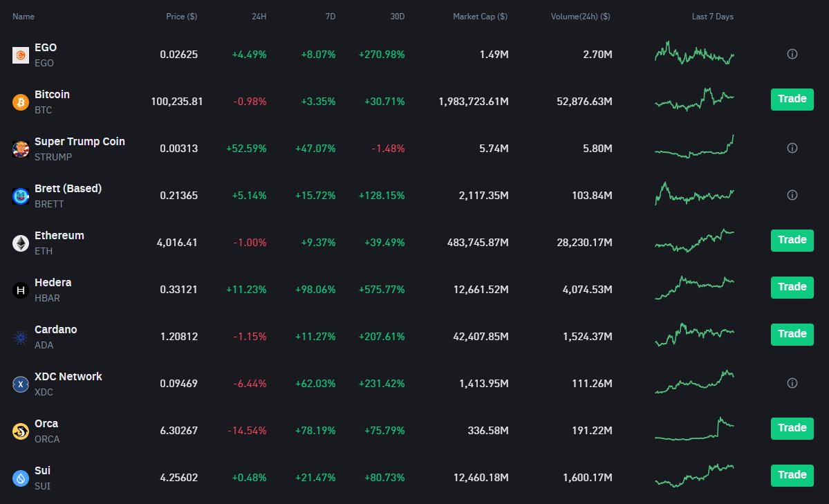
Task: View the EGO 7-day sparkline chart
Action: (x=694, y=53)
